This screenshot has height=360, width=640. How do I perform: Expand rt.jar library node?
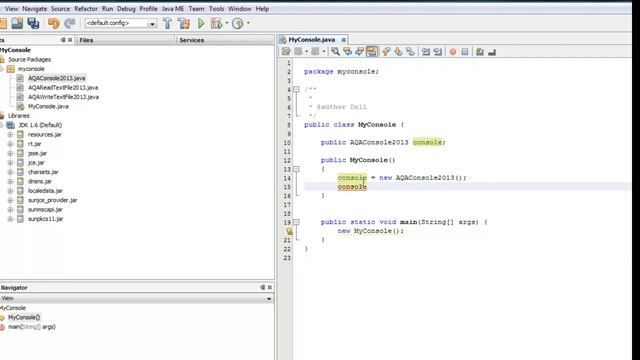10,144
